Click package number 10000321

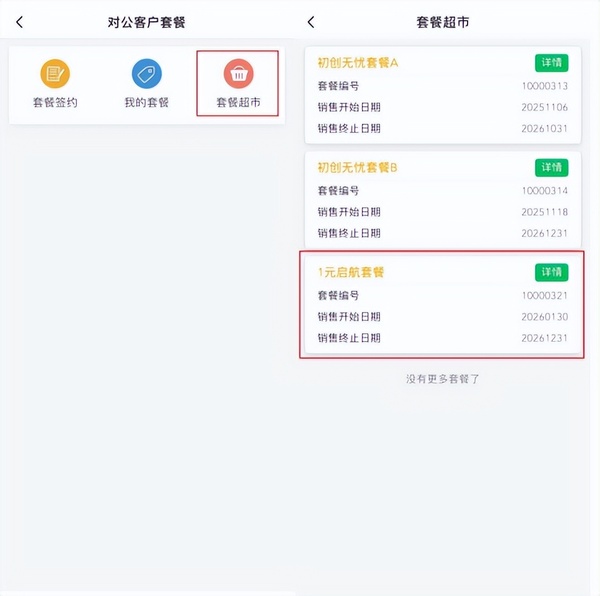pyautogui.click(x=544, y=295)
